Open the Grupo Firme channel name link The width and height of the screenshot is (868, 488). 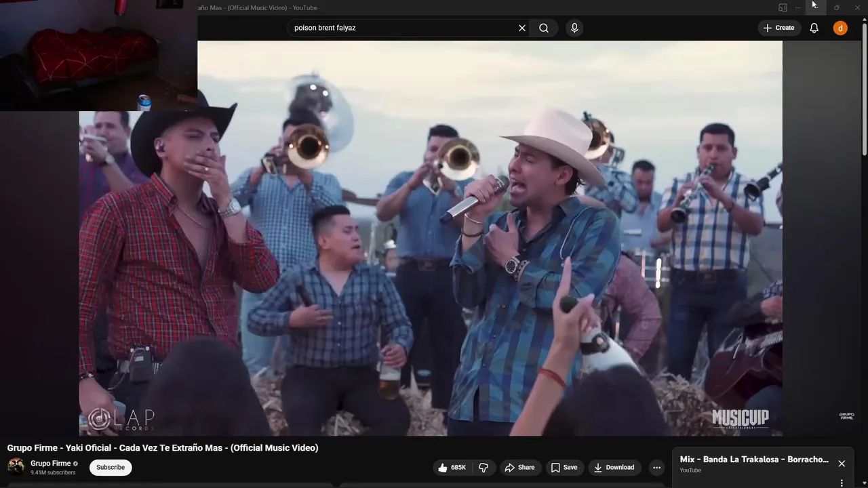pyautogui.click(x=50, y=464)
